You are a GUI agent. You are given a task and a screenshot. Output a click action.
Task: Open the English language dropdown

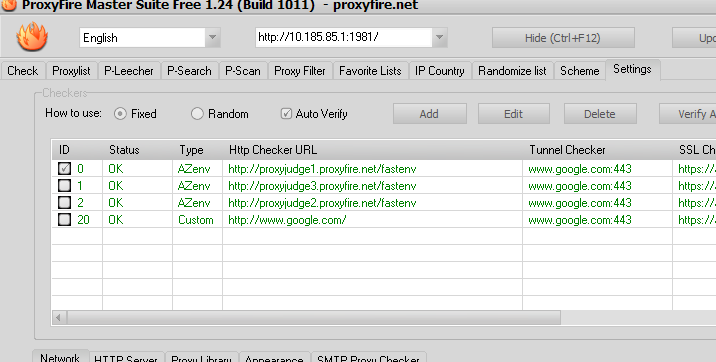click(212, 37)
